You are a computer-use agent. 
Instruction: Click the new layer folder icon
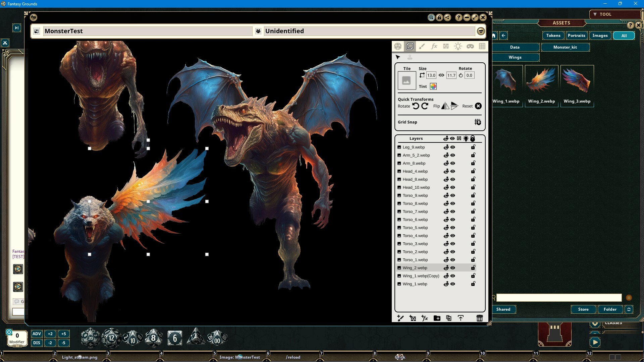point(436,318)
